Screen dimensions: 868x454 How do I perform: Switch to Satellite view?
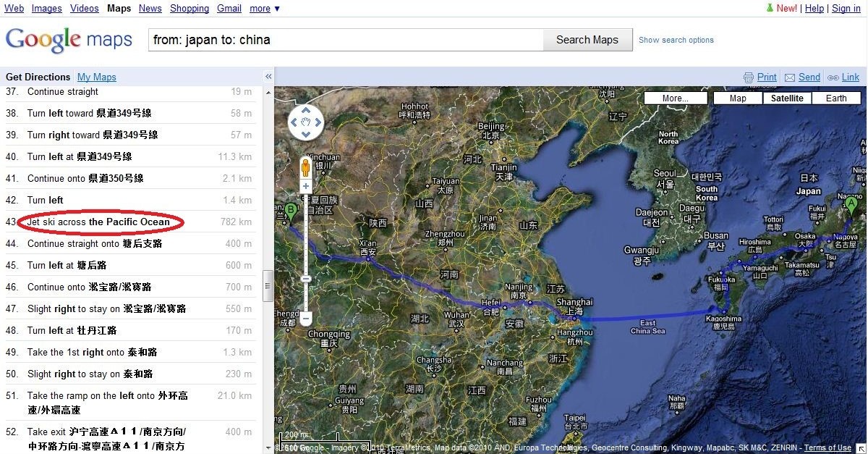click(x=787, y=98)
